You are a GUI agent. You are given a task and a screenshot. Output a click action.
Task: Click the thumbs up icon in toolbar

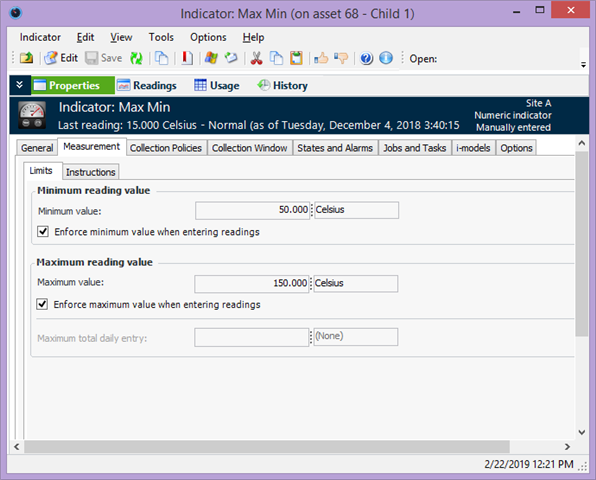[321, 58]
